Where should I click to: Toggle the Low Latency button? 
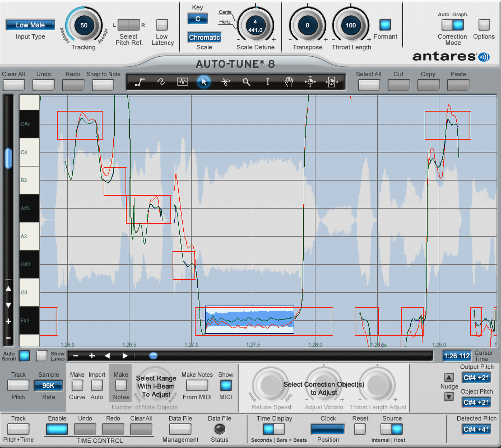tap(162, 25)
